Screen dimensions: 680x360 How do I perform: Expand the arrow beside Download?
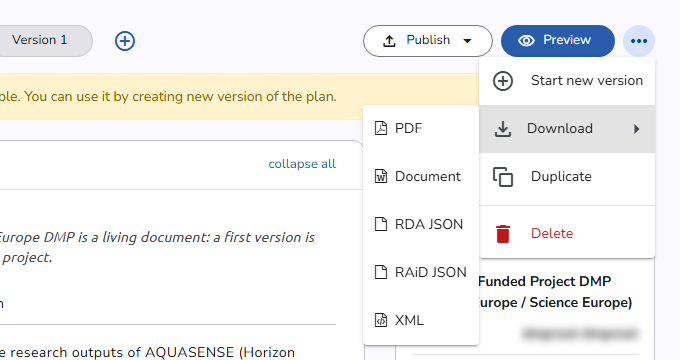(x=636, y=129)
